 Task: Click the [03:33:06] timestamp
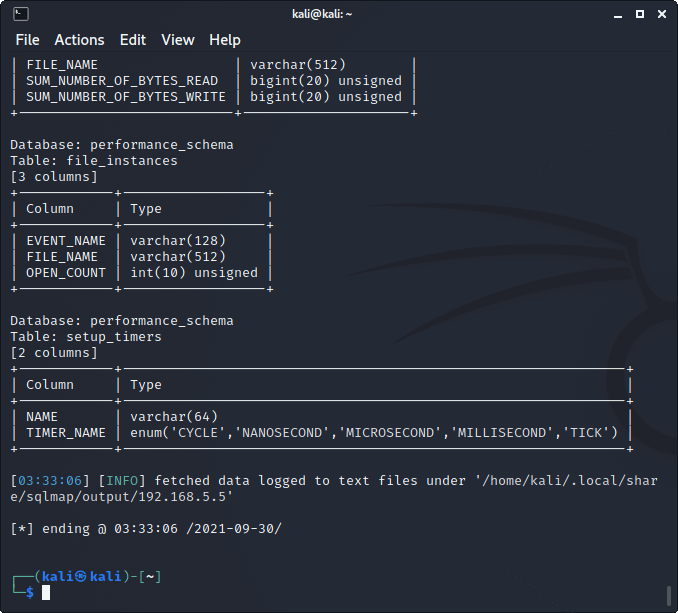[x=50, y=481]
